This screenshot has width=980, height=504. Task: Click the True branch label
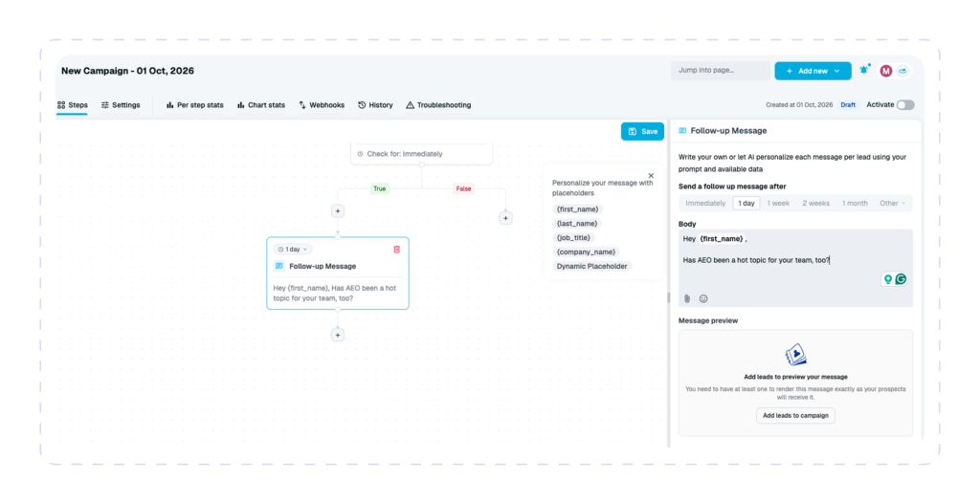click(379, 188)
